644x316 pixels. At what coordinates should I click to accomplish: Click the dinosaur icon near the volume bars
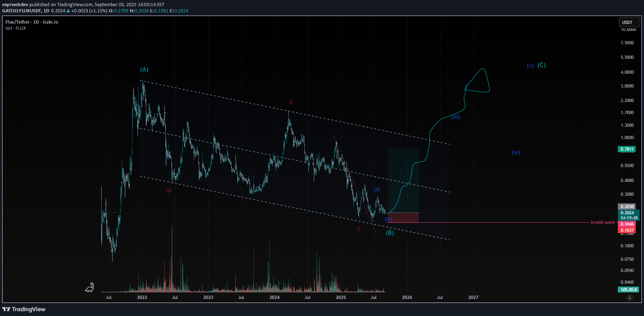90,288
